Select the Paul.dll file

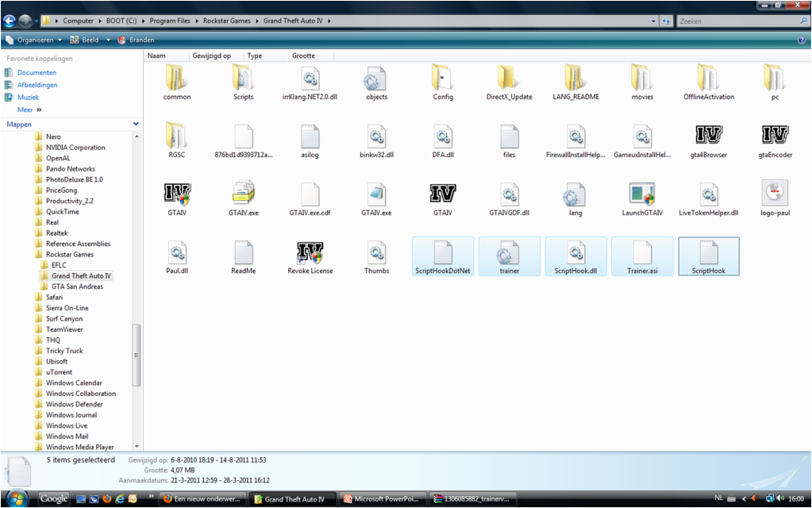177,257
